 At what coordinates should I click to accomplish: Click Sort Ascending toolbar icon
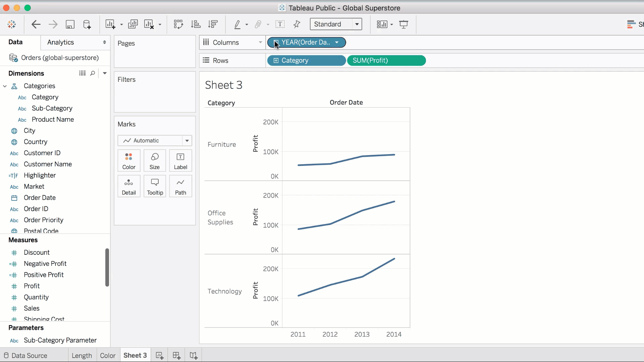point(196,24)
